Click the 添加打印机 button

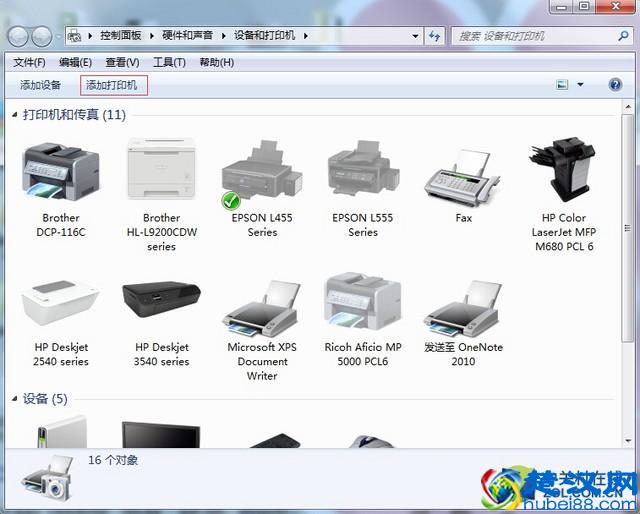point(113,85)
